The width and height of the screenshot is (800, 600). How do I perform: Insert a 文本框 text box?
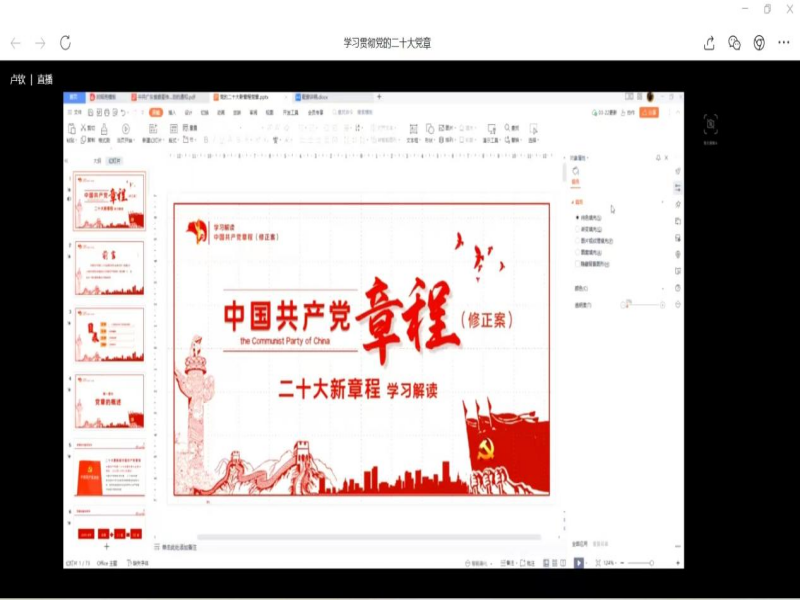point(413,133)
